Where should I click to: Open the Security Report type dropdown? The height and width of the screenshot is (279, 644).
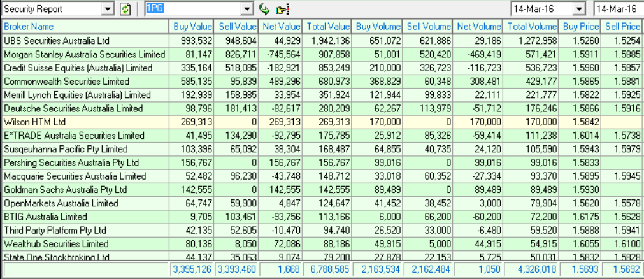(x=108, y=9)
